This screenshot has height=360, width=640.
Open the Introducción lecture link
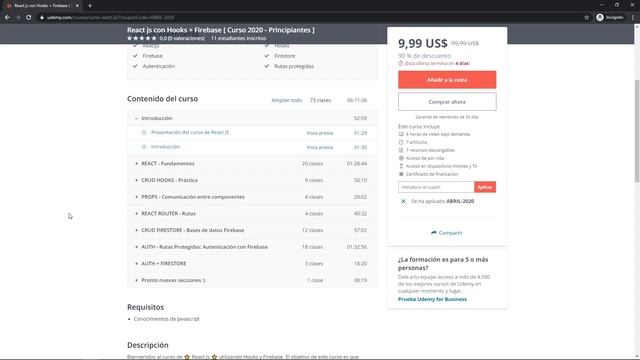[165, 147]
